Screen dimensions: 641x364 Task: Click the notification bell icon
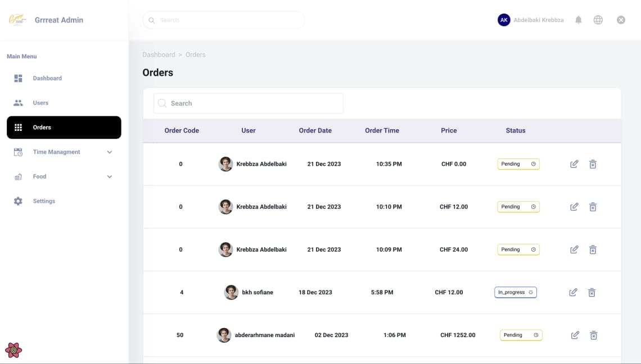pyautogui.click(x=578, y=20)
